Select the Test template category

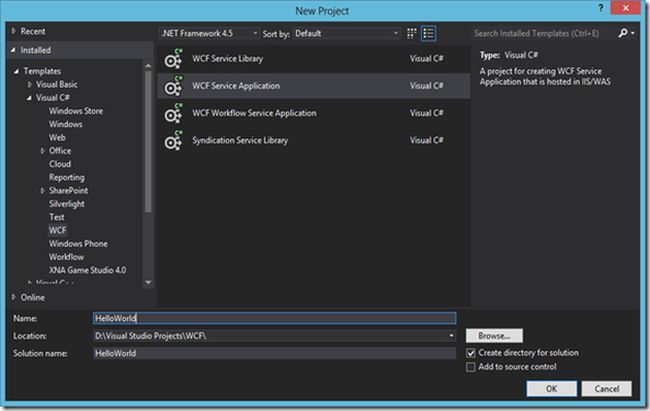pyautogui.click(x=57, y=217)
